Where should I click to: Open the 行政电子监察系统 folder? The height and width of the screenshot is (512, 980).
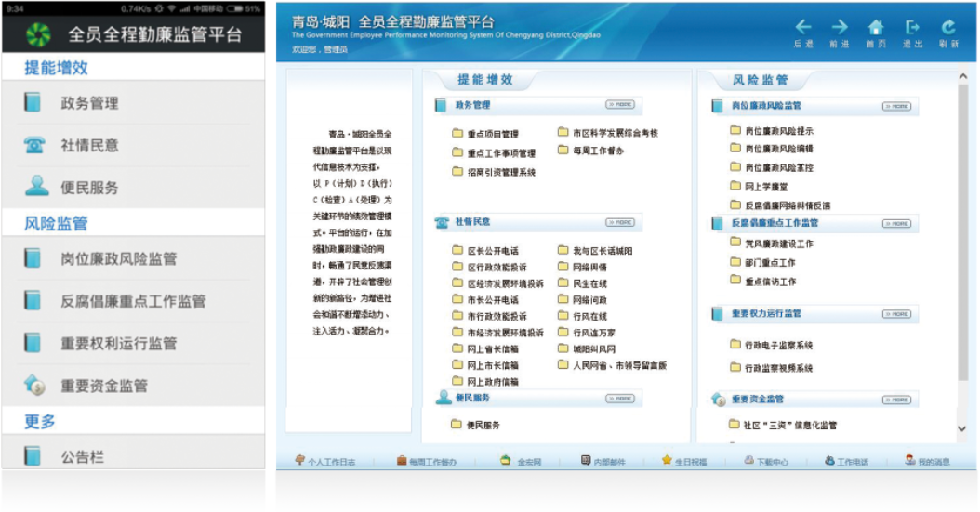[x=772, y=345]
